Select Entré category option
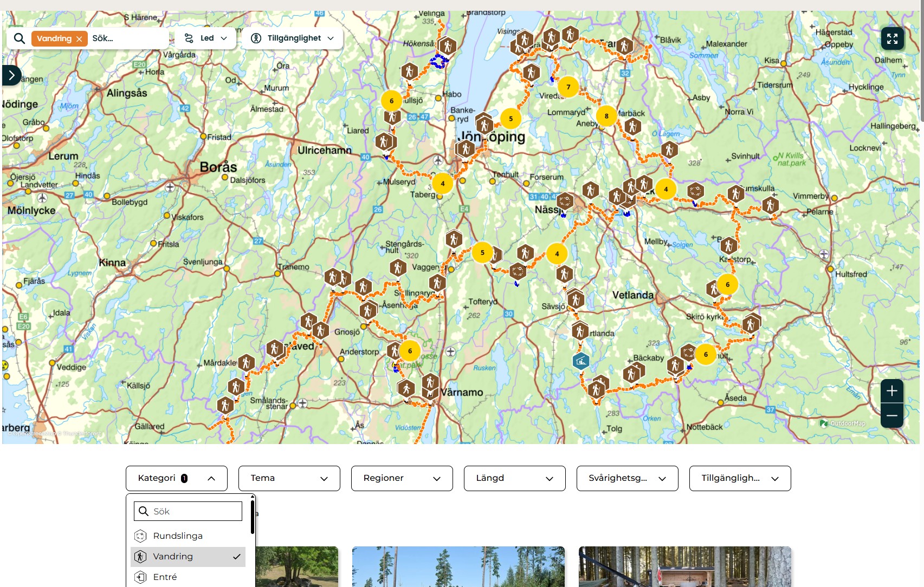The image size is (924, 587). pos(165,577)
